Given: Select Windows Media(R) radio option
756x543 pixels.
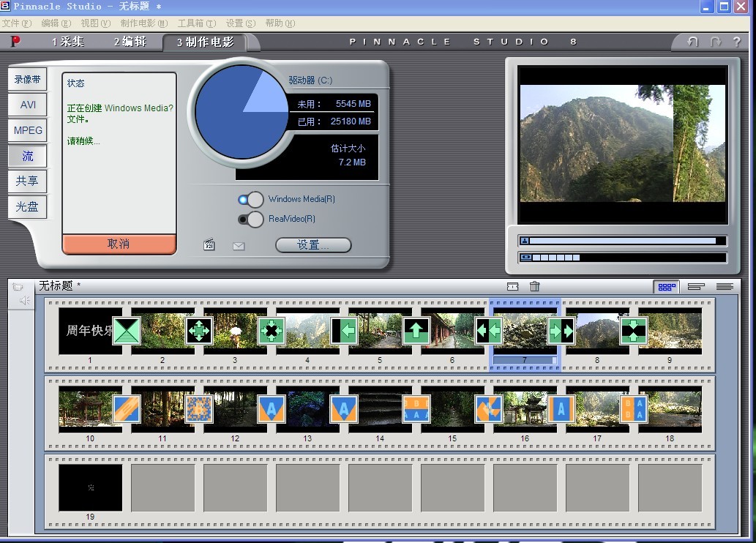Looking at the screenshot, I should pyautogui.click(x=251, y=199).
